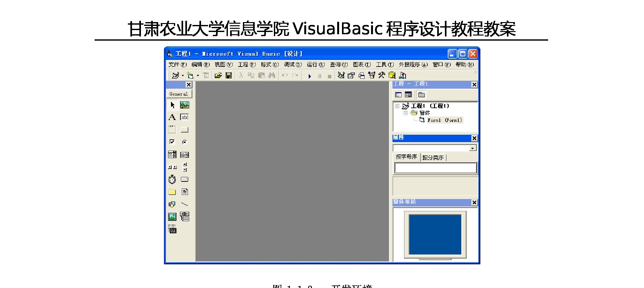This screenshot has height=288, width=644.
Task: Open Form Layout Window from the toolbar
Action: pyautogui.click(x=361, y=75)
